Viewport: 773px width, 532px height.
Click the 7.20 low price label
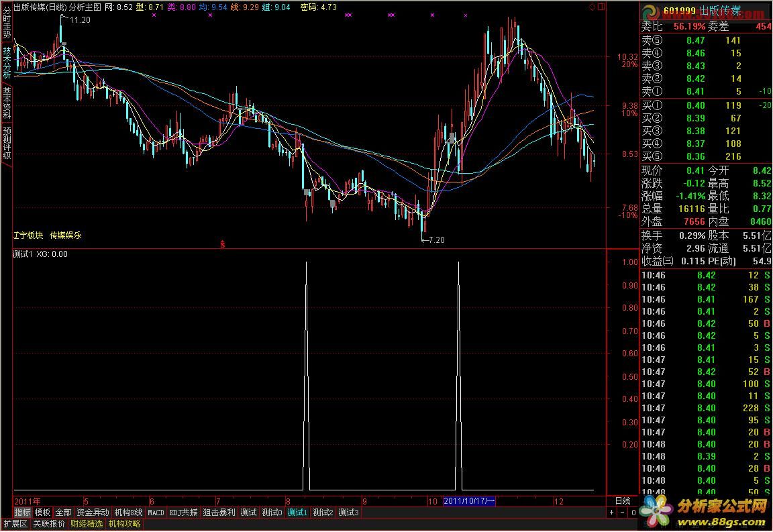click(x=436, y=240)
